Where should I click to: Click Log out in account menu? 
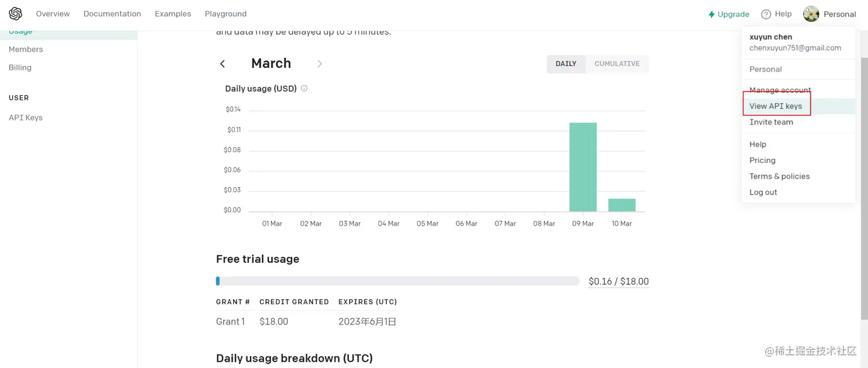[x=763, y=192]
